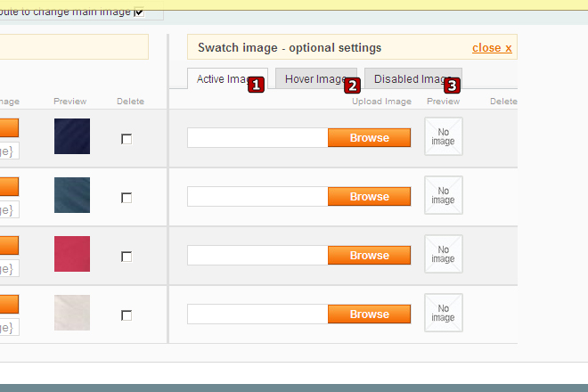
Task: Click the first row No image placeholder
Action: pyautogui.click(x=443, y=137)
